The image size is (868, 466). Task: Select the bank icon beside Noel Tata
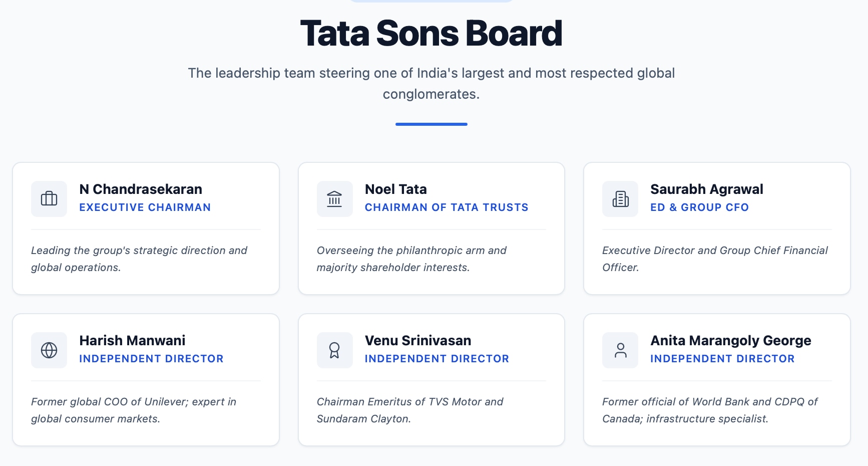pos(334,199)
